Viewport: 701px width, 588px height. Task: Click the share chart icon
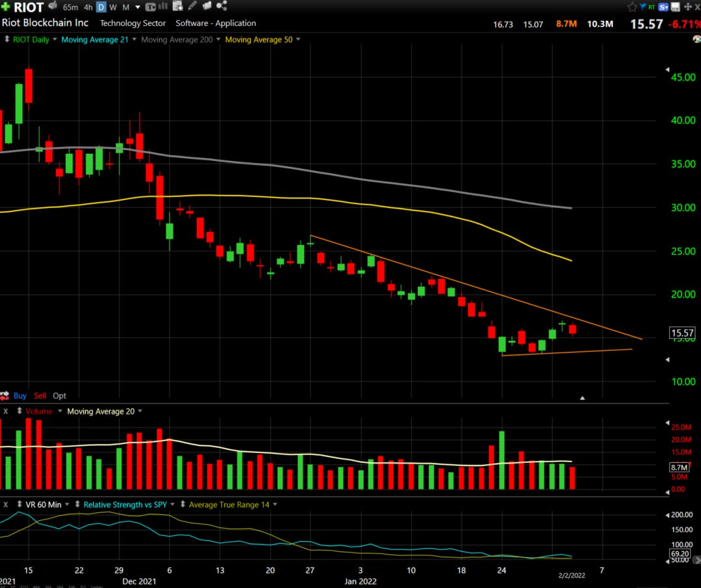point(221,6)
